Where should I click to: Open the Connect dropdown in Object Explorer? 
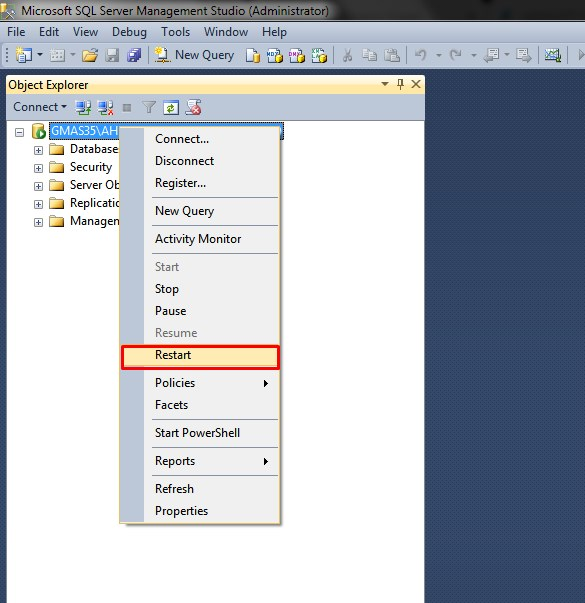click(x=40, y=107)
